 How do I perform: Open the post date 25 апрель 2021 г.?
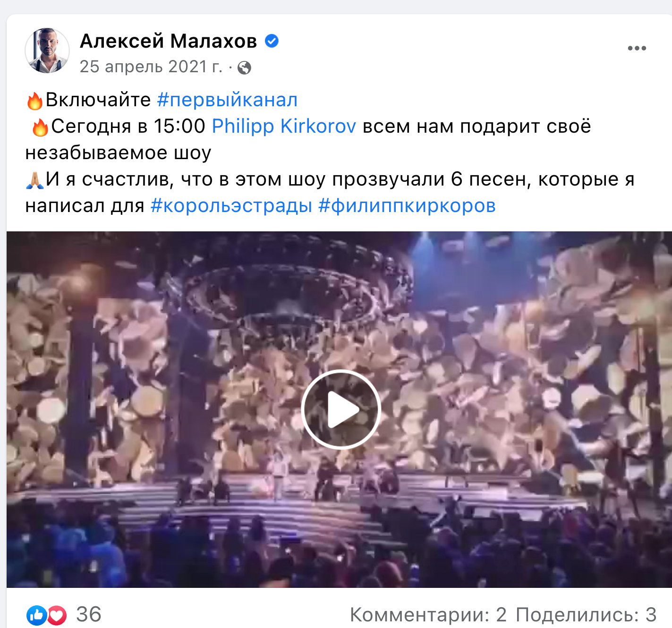[x=151, y=67]
